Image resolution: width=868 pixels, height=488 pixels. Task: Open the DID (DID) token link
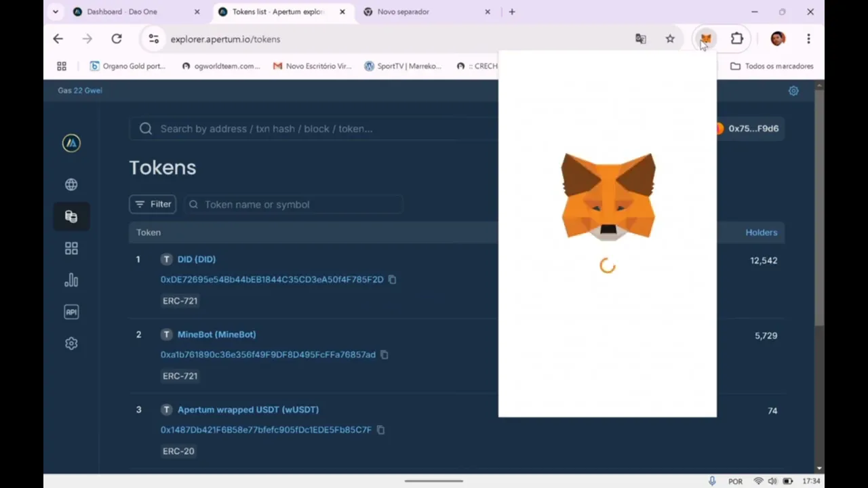click(197, 259)
